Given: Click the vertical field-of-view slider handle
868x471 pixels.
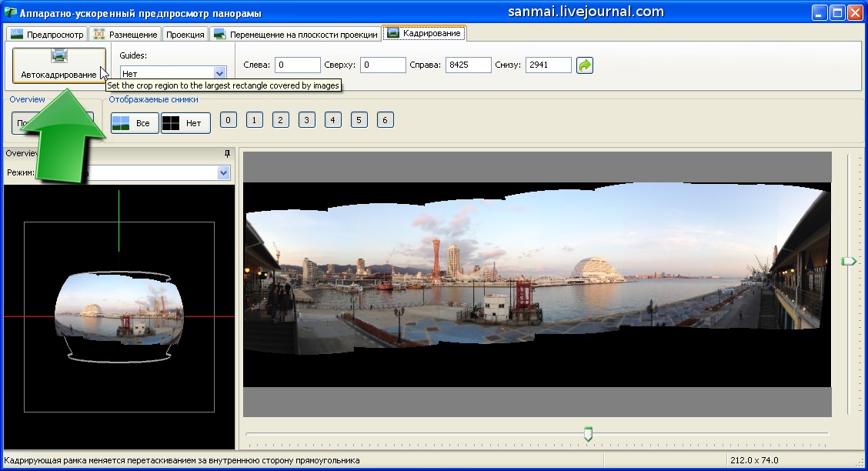Looking at the screenshot, I should pyautogui.click(x=849, y=262).
